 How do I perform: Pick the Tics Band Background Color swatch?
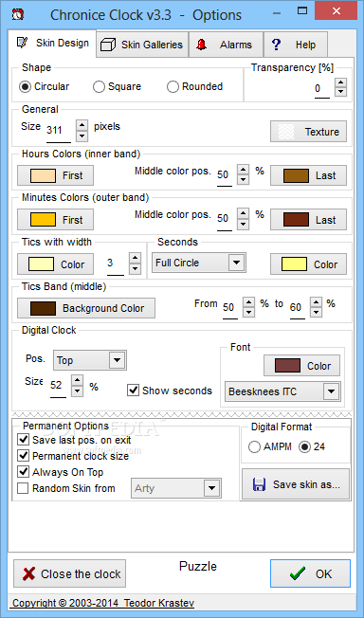(x=43, y=309)
